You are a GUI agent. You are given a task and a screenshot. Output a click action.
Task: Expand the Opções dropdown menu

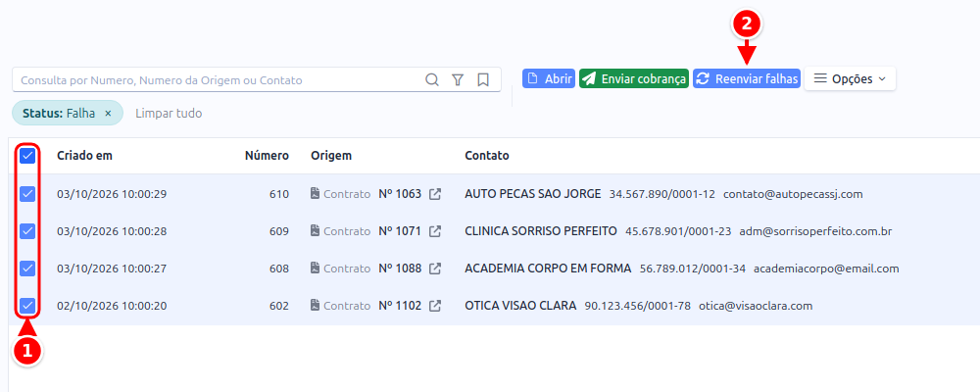850,78
